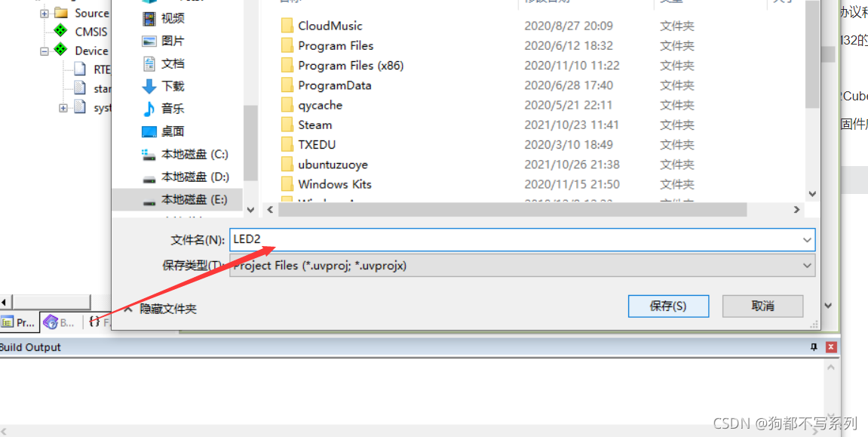The image size is (868, 437).
Task: Select the 本地磁盘 (D:) drive icon
Action: [149, 178]
